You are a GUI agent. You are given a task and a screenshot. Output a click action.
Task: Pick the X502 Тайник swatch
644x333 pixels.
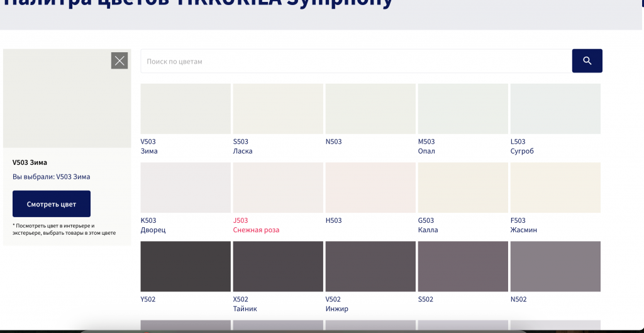(x=278, y=266)
